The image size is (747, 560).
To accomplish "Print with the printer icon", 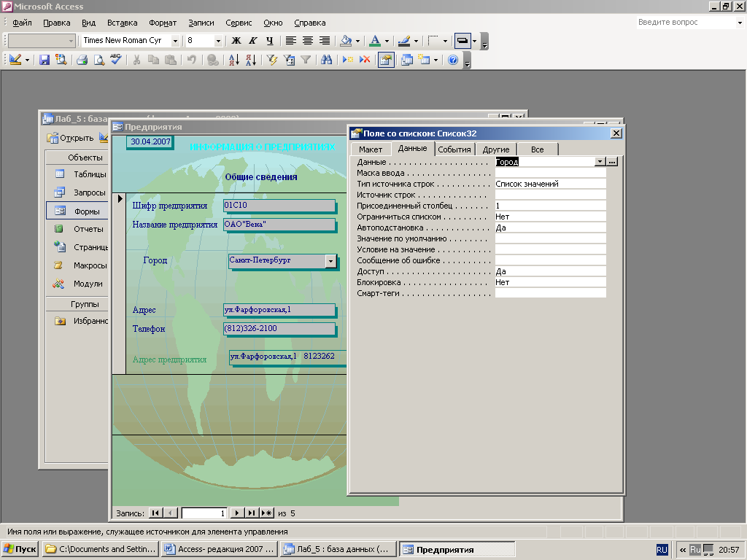I will click(82, 60).
